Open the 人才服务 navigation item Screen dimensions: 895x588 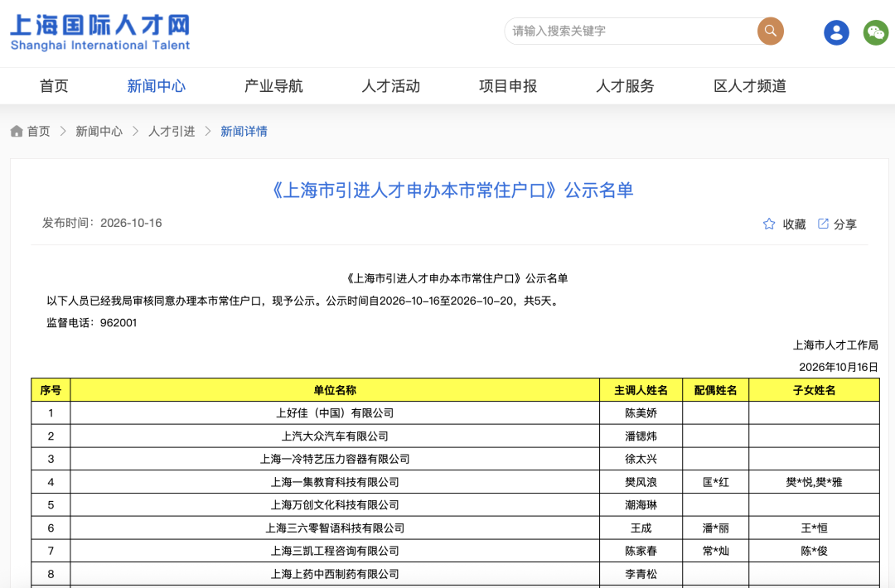pyautogui.click(x=625, y=86)
